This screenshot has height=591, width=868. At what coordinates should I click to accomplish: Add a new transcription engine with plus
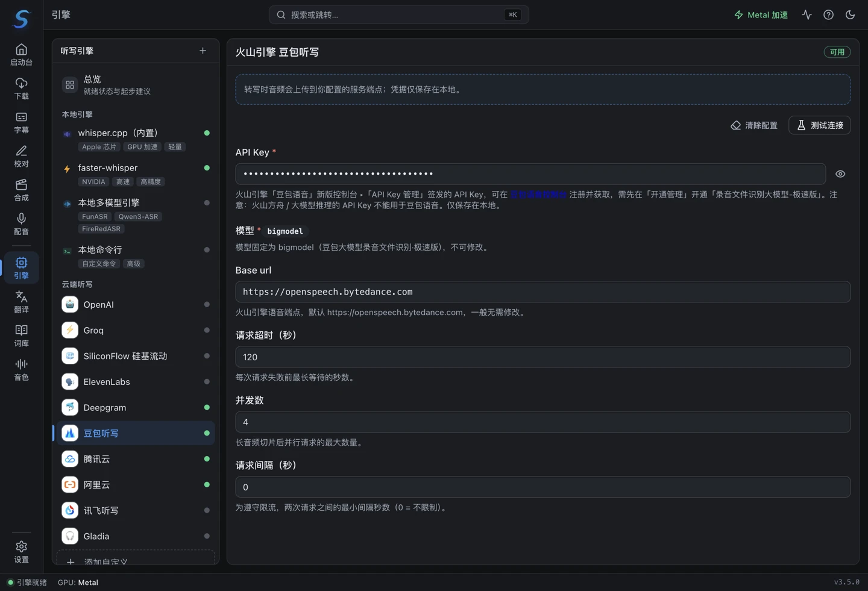[x=203, y=51]
